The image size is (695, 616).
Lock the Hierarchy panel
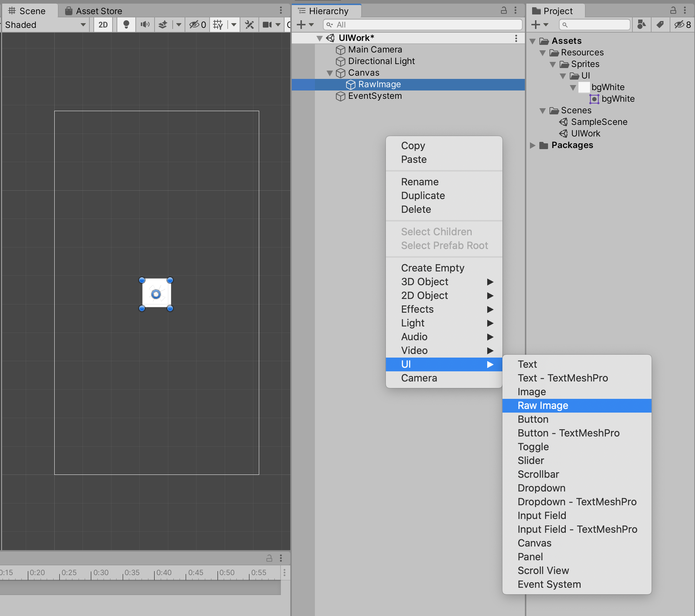point(504,10)
